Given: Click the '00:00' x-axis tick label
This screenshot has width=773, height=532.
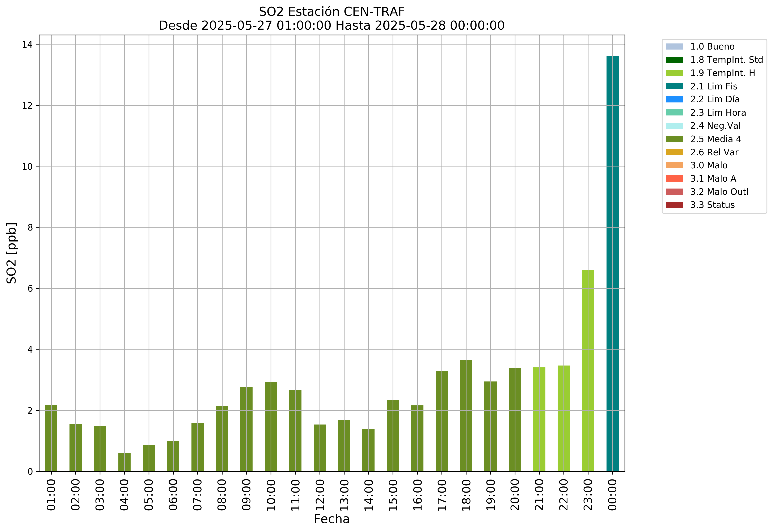Looking at the screenshot, I should 612,495.
